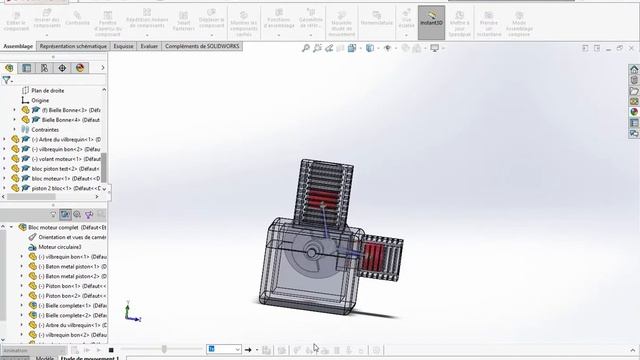Screen dimensions: 640x360
Task: Click the motion study filter funnel icon
Action: [x=89, y=214]
